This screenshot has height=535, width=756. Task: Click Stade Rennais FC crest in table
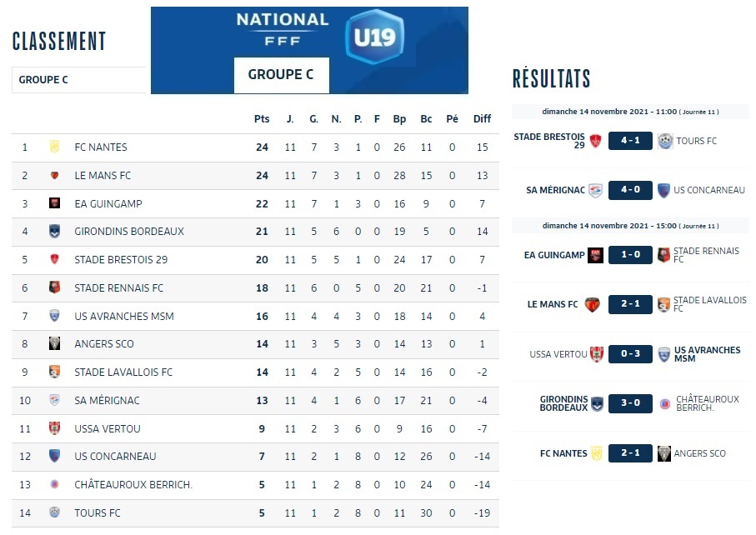coord(55,288)
